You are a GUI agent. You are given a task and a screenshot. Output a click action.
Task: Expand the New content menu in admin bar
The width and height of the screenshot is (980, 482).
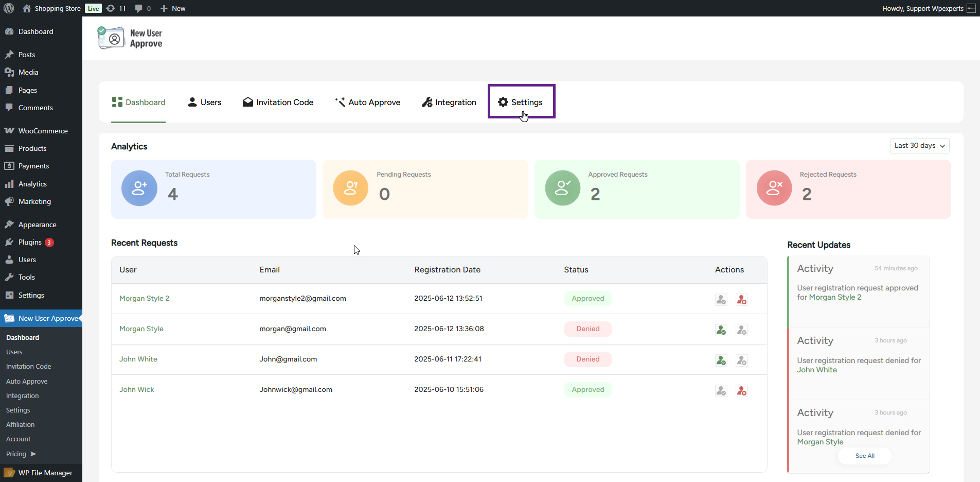[173, 8]
